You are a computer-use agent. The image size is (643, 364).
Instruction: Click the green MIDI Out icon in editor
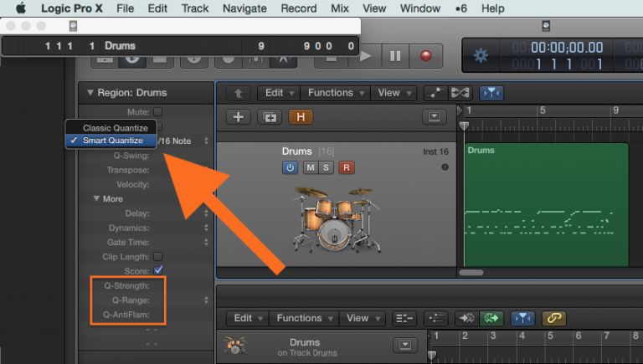tap(490, 318)
